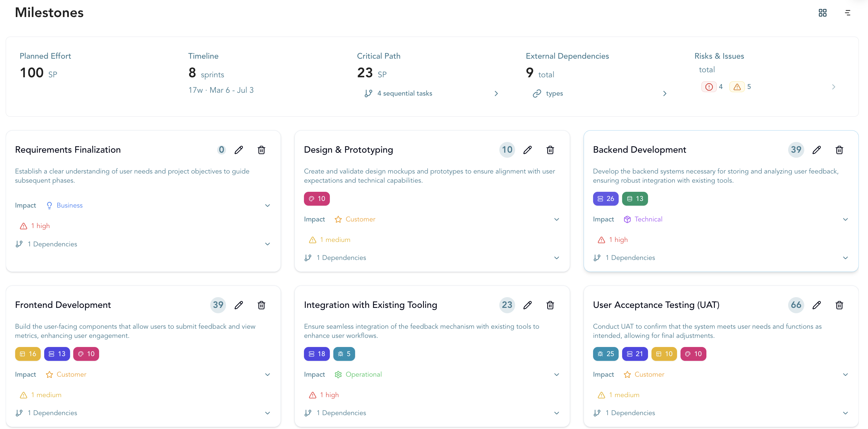The height and width of the screenshot is (429, 868).
Task: Edit the Requirements Finalization milestone
Action: [239, 150]
